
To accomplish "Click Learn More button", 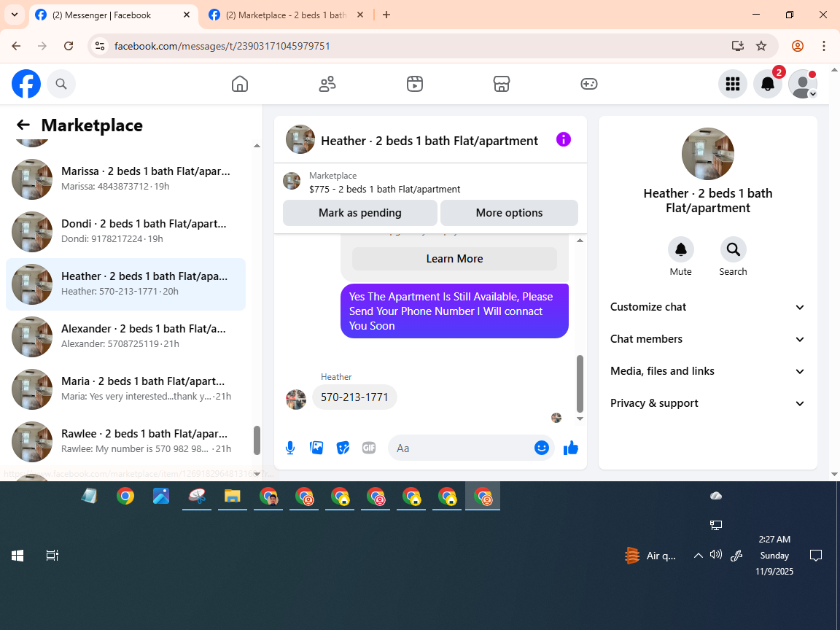I will 454,259.
